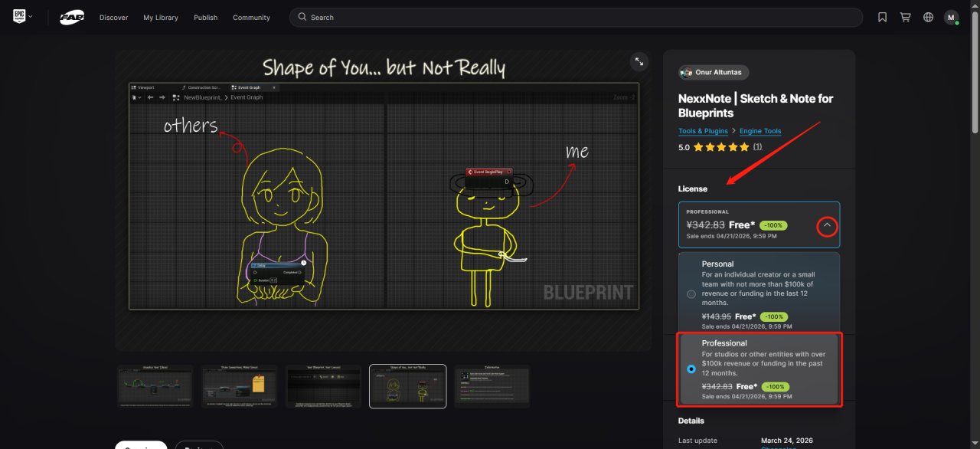Viewport: 980px width, 449px height.
Task: Go to the Fab home logo
Action: [72, 17]
